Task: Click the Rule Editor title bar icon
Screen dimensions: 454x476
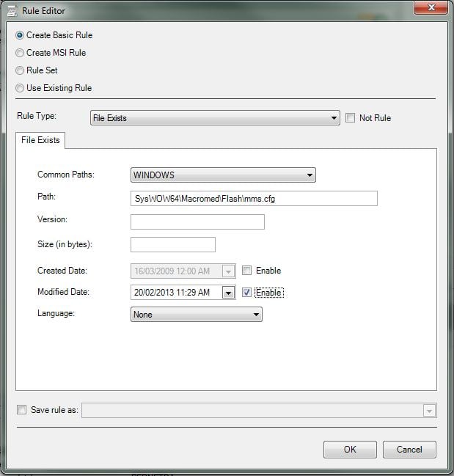Action: 12,11
